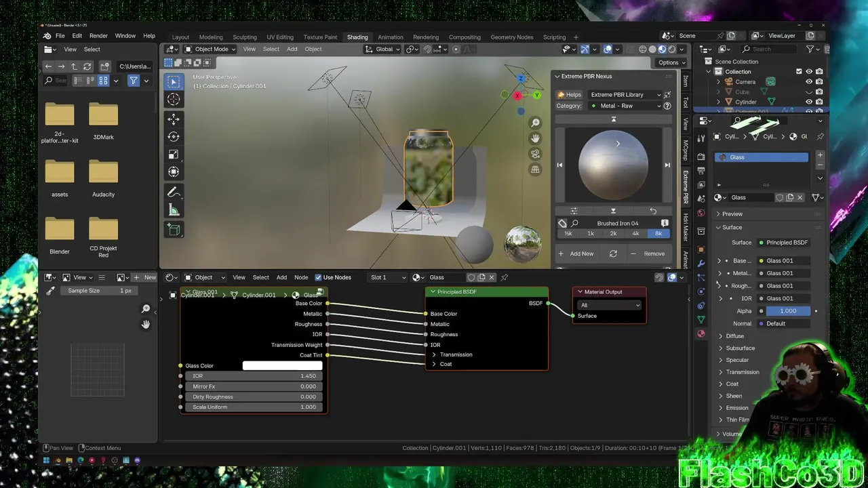Select the Scale tool in viewport toolbar

pyautogui.click(x=174, y=155)
